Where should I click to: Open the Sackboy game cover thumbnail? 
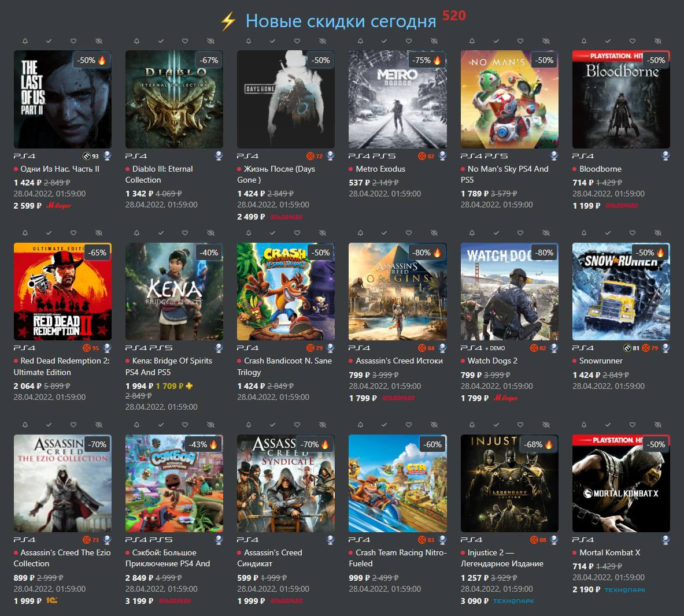(174, 483)
